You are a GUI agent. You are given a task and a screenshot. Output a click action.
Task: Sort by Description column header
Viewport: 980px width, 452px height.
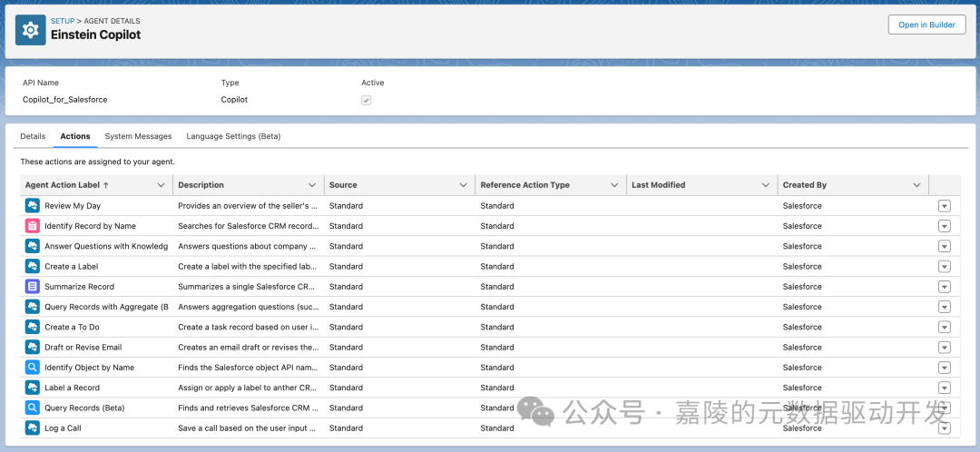click(201, 185)
